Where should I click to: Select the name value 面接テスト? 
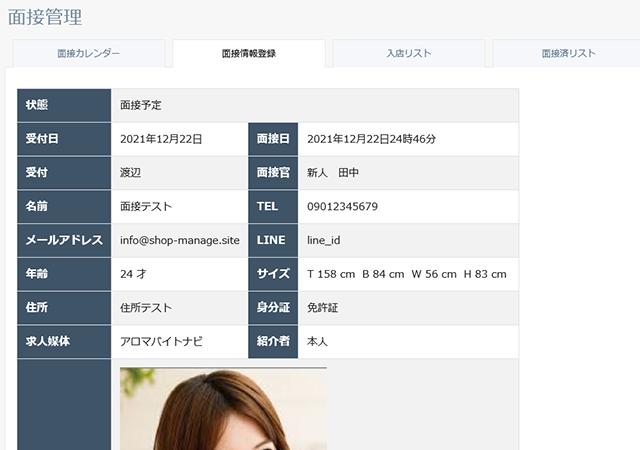pos(146,207)
